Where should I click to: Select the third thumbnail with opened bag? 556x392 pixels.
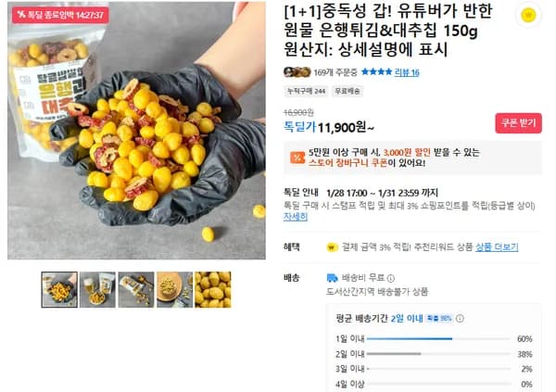[136, 289]
